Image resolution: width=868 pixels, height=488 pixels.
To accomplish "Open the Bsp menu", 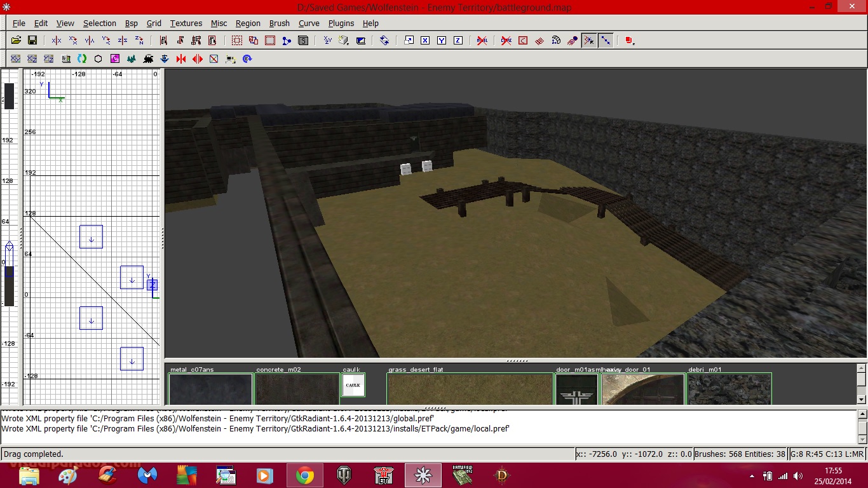I will click(x=131, y=23).
